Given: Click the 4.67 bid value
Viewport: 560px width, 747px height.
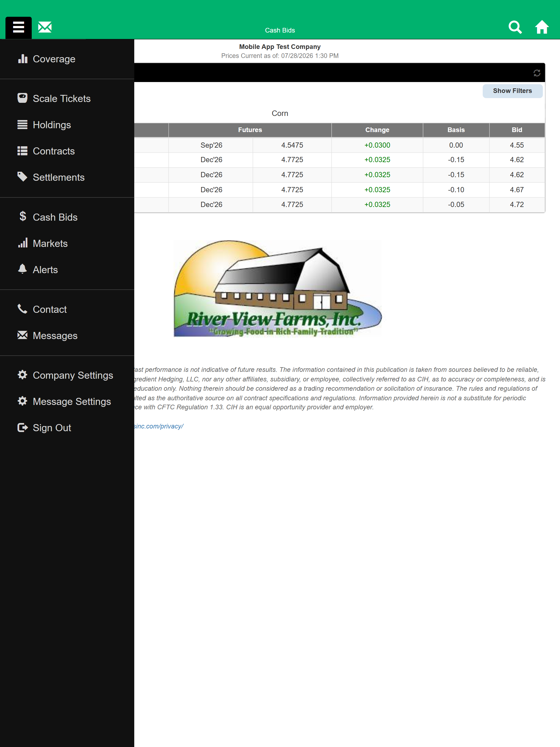Looking at the screenshot, I should point(517,190).
